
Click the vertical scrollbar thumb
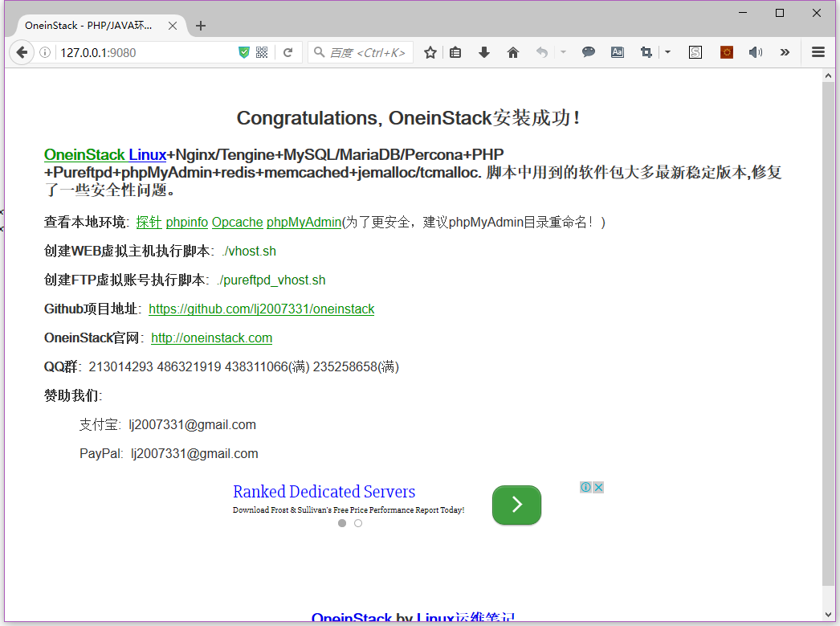(x=828, y=334)
